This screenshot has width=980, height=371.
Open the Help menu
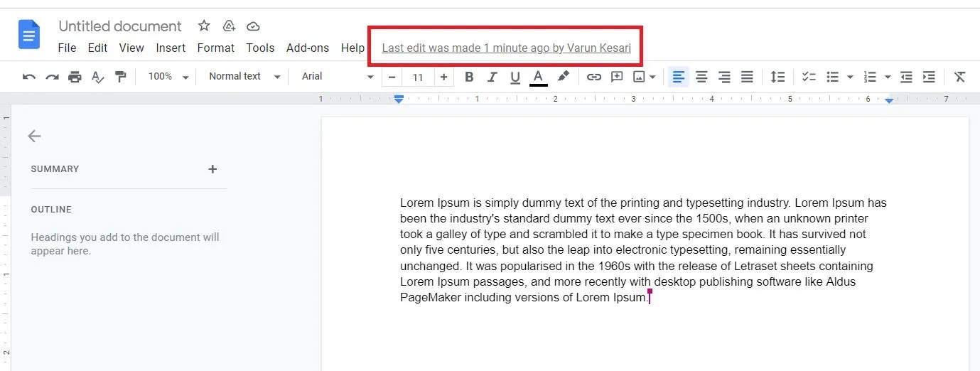(352, 48)
